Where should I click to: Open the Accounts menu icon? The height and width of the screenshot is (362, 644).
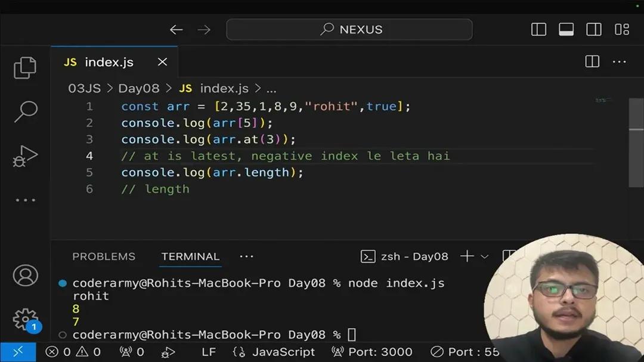(x=26, y=276)
